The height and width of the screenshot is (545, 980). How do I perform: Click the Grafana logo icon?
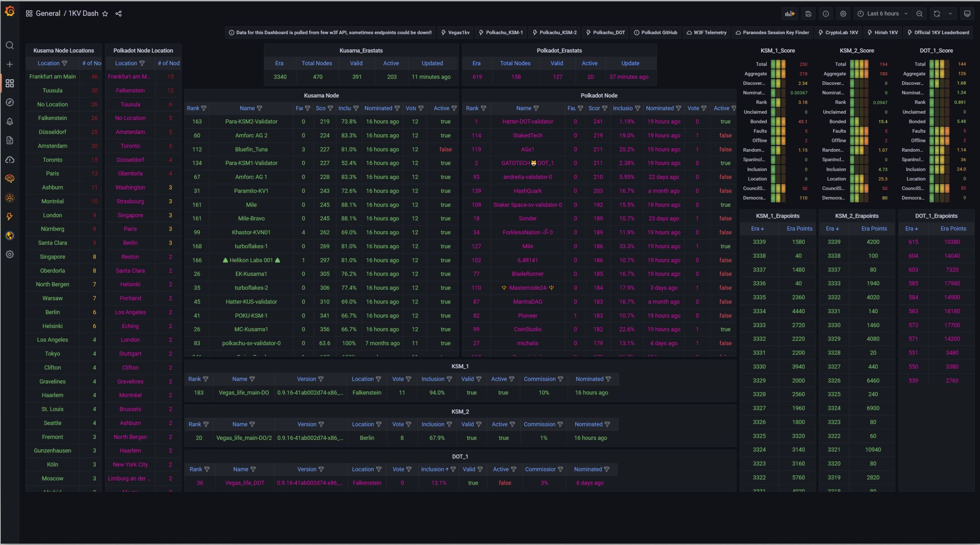coord(10,12)
